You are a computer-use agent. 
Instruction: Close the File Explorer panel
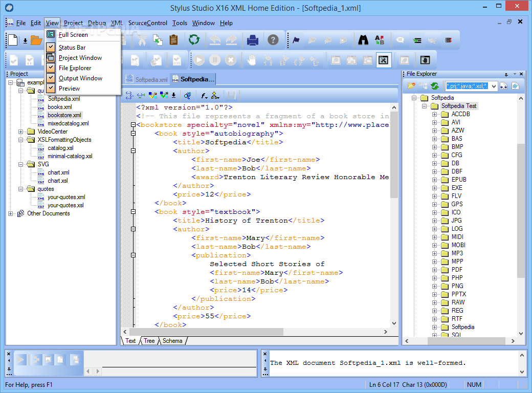pyautogui.click(x=521, y=74)
